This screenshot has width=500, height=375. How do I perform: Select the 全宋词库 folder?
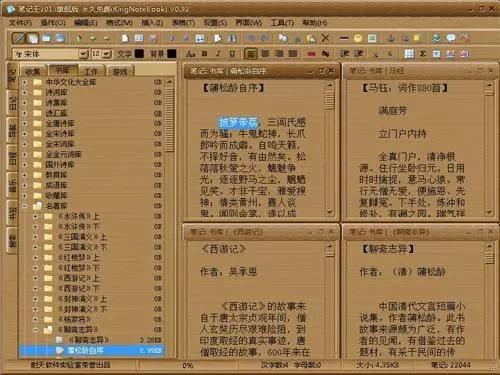click(60, 144)
